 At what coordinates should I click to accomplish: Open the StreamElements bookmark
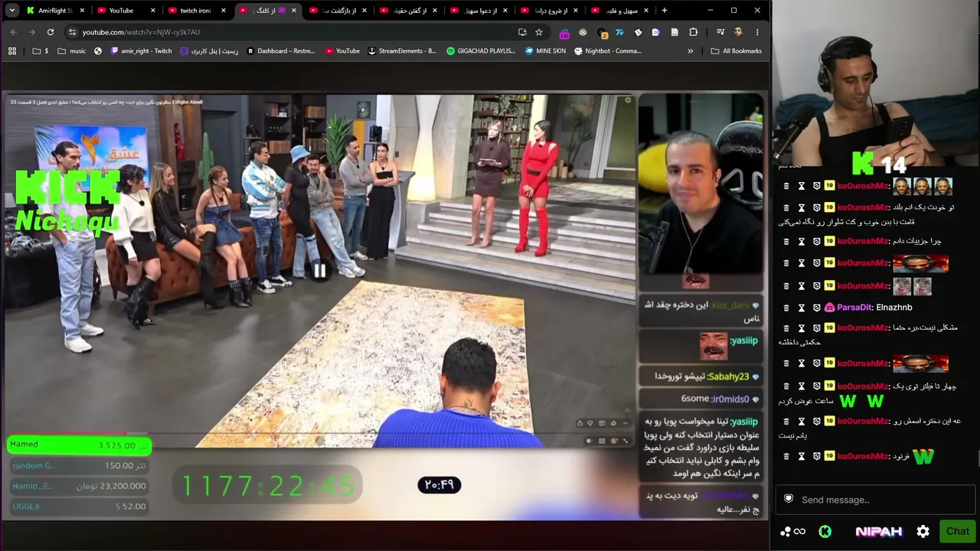click(402, 51)
